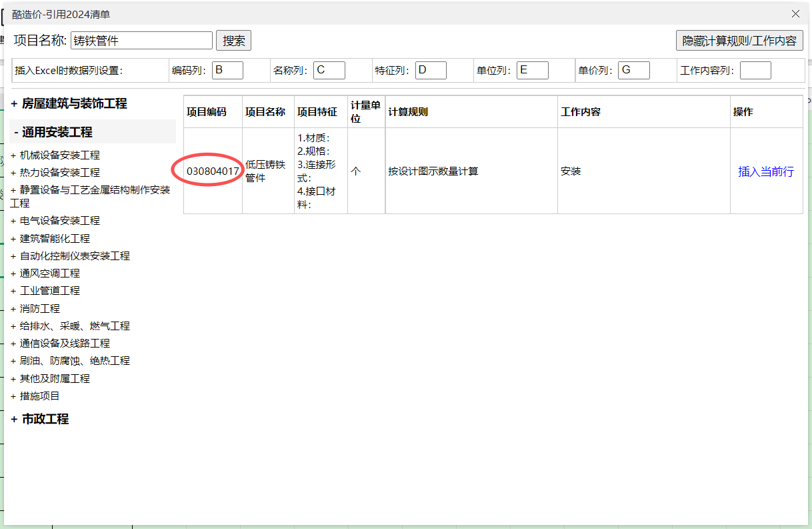
Task: Click the 项目名称 column header
Action: [268, 111]
